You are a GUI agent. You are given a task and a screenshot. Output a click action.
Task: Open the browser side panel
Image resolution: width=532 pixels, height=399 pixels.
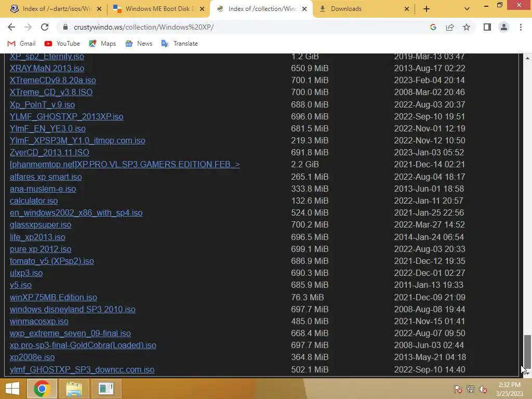click(x=487, y=27)
